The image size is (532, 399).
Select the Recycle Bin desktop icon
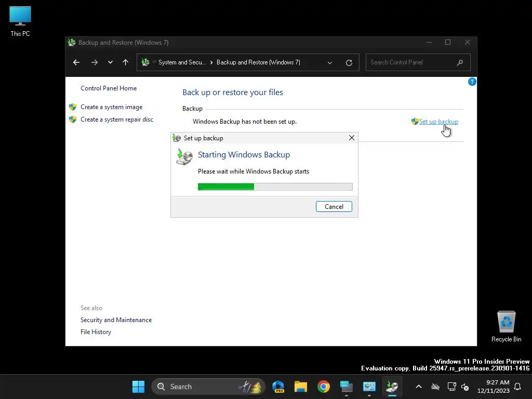506,326
